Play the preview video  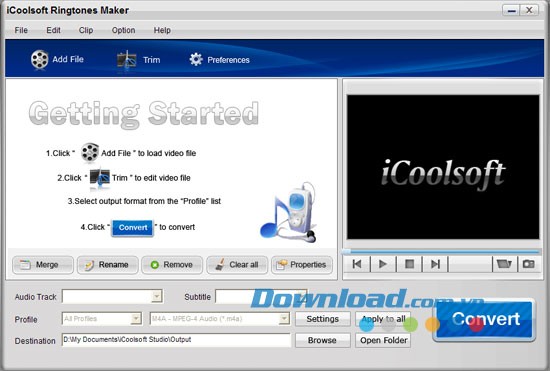click(x=383, y=264)
